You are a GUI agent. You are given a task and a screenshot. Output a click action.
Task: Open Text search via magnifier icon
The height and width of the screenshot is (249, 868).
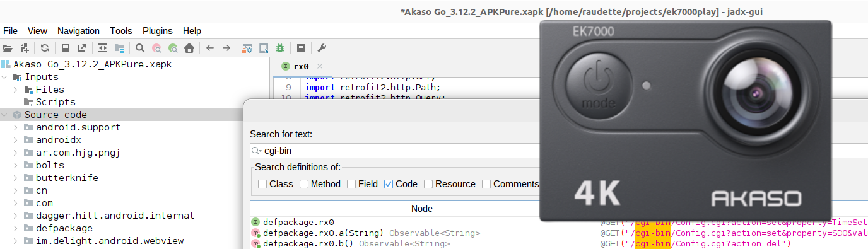(140, 48)
